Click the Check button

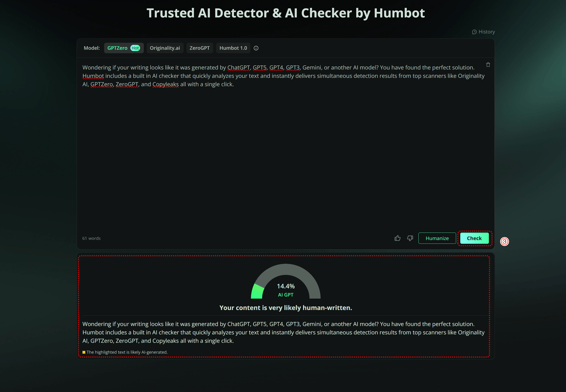474,238
